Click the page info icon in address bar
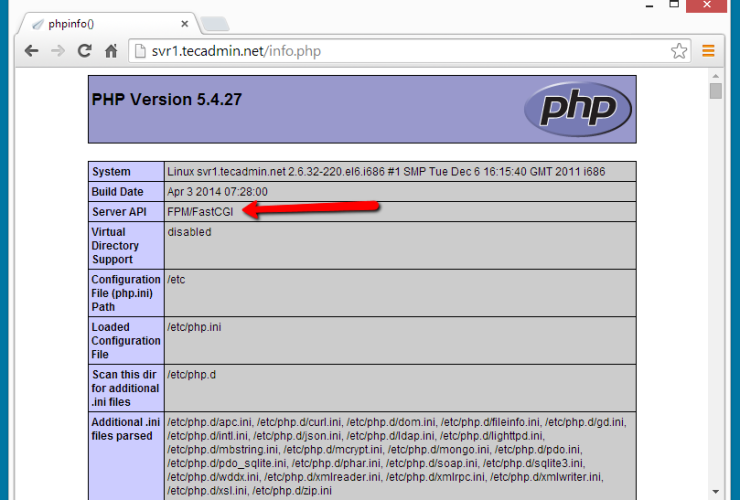Viewport: 740px width, 500px height. 138,51
